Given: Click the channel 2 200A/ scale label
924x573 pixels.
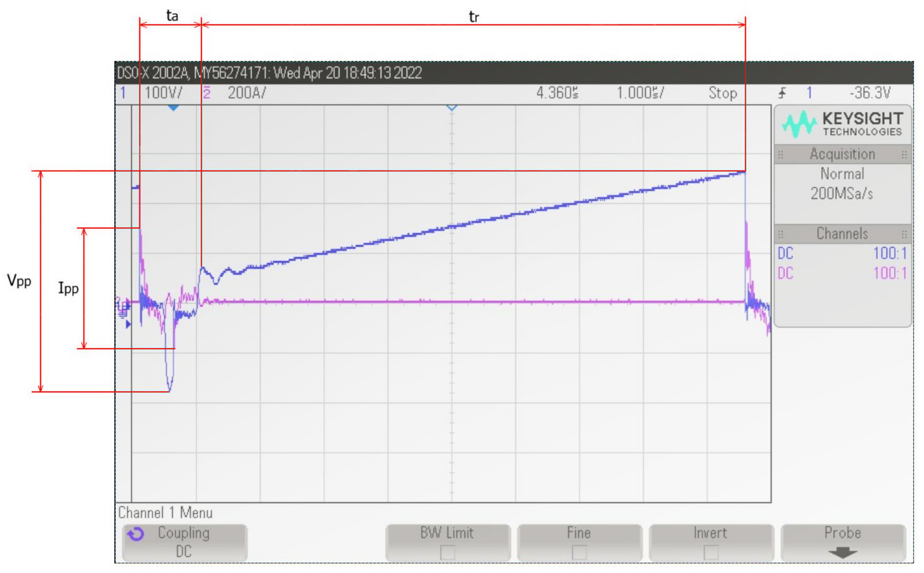Looking at the screenshot, I should 247,93.
